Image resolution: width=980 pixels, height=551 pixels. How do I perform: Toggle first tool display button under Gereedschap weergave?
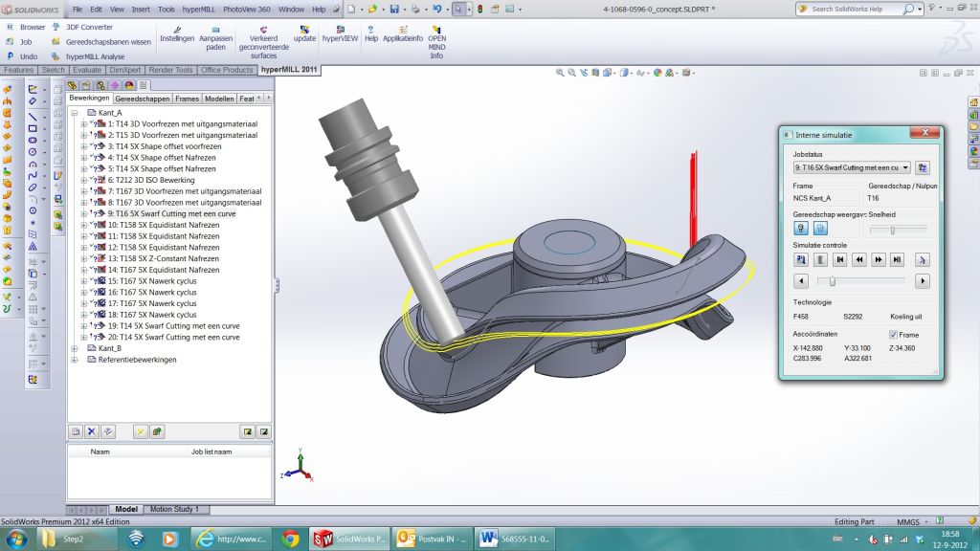[x=801, y=229]
